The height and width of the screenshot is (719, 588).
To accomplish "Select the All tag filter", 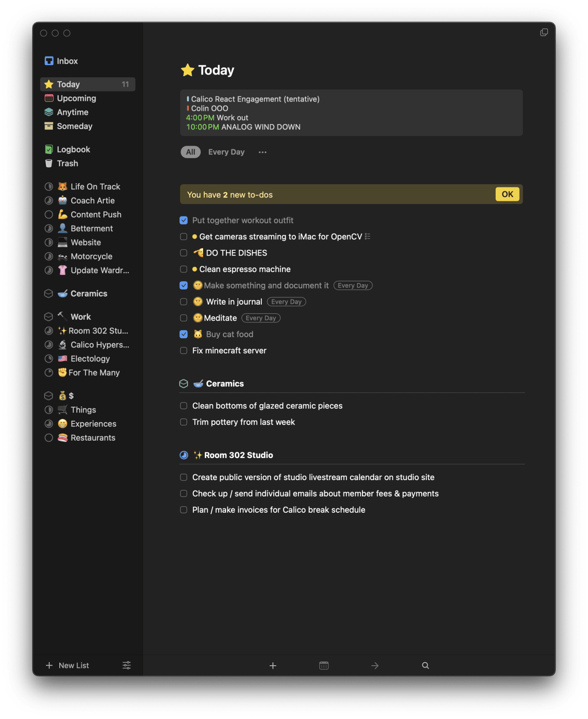I will [190, 152].
